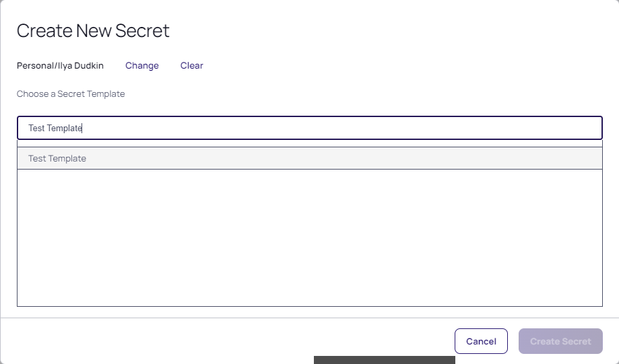The image size is (619, 364).
Task: Click the empty area of the template list
Action: tap(310, 238)
